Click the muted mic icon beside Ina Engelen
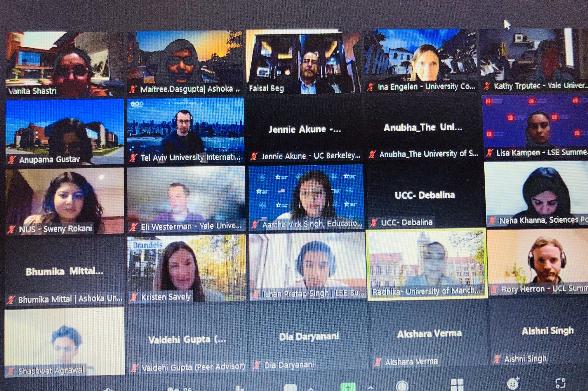 click(x=371, y=87)
